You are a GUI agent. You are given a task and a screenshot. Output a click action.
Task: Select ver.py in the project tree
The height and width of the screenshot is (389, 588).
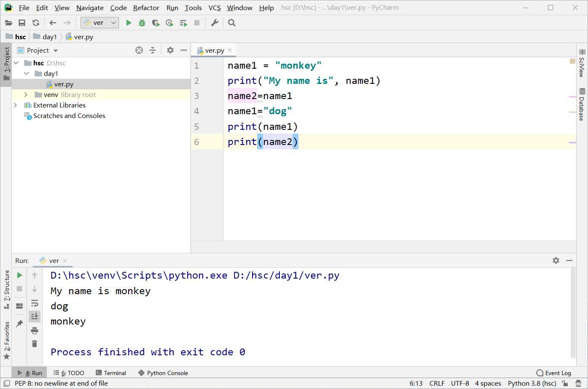(x=101, y=84)
